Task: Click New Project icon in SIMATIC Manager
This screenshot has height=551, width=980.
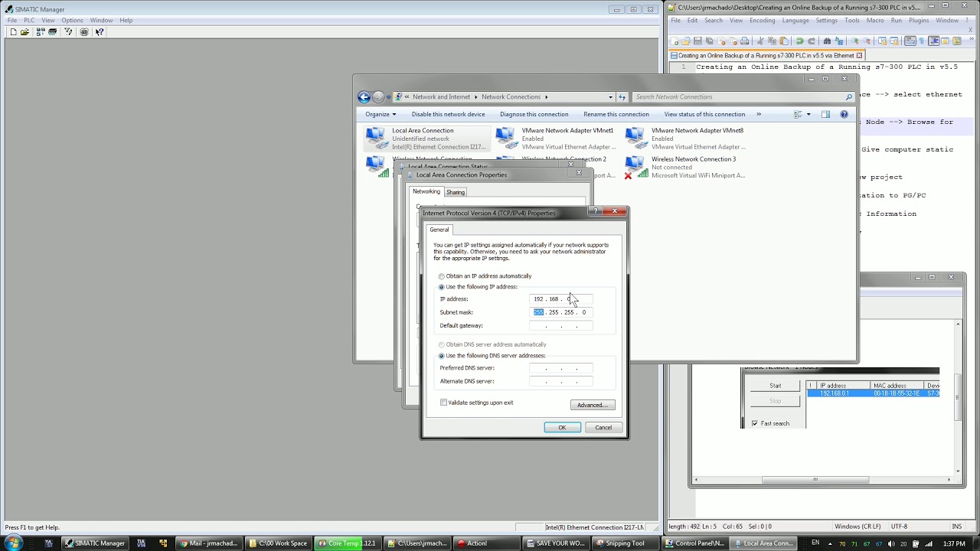Action: [13, 32]
